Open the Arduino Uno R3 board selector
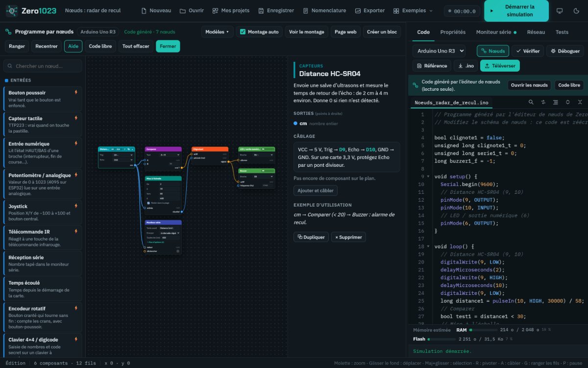Viewport: 588px width, 368px height. [439, 51]
